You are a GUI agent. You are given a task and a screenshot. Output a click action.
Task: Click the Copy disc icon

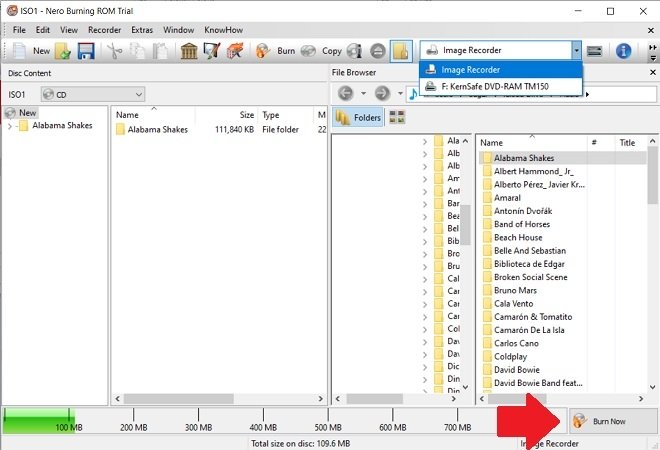[x=309, y=51]
